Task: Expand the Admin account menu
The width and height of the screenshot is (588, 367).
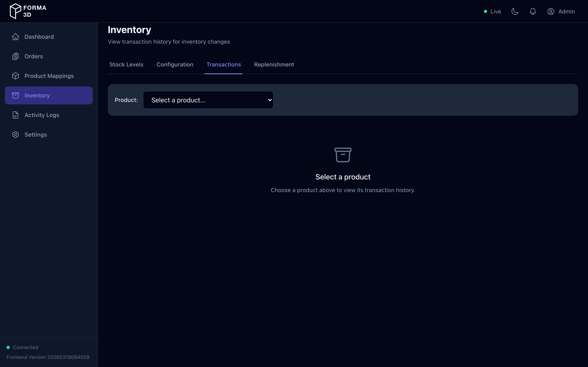Action: [x=561, y=11]
